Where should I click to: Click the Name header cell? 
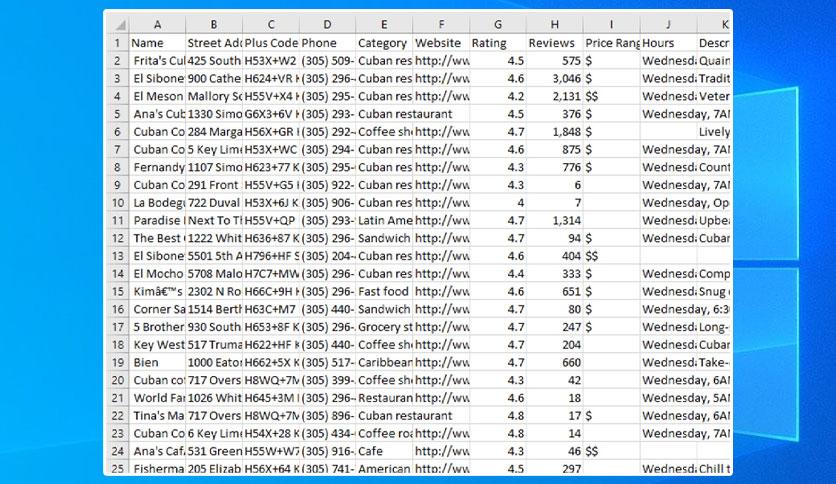pos(157,43)
